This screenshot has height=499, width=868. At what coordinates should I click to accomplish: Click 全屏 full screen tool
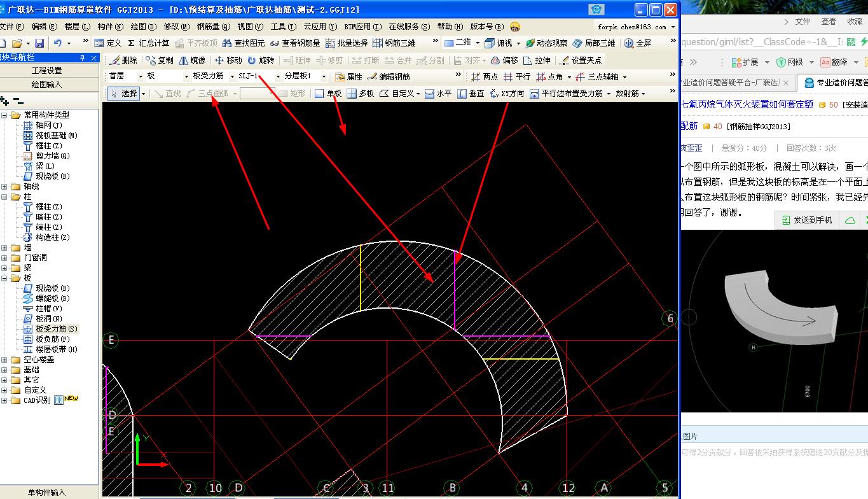(638, 43)
